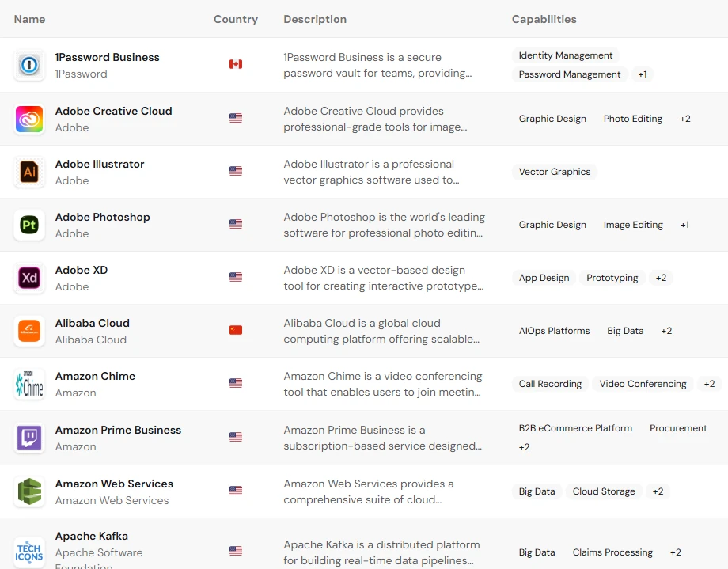Image resolution: width=728 pixels, height=569 pixels.
Task: Expand the +2 tag in Amazon Web Services row
Action: coord(658,491)
